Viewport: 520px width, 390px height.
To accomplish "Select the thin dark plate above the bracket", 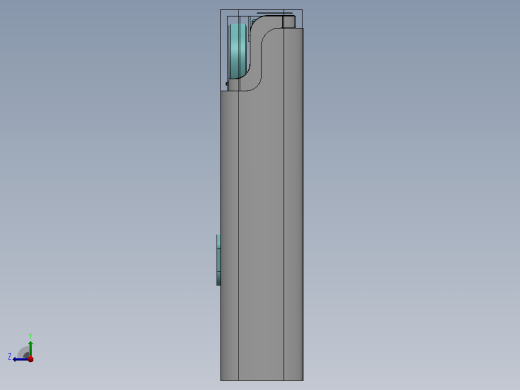I will [x=275, y=13].
